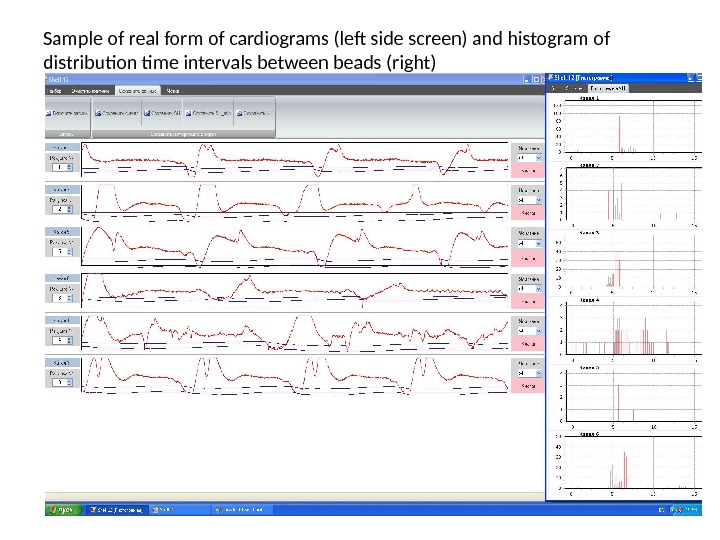Click the blue channel label of first cardiogram
720x540 pixels.
(62, 147)
